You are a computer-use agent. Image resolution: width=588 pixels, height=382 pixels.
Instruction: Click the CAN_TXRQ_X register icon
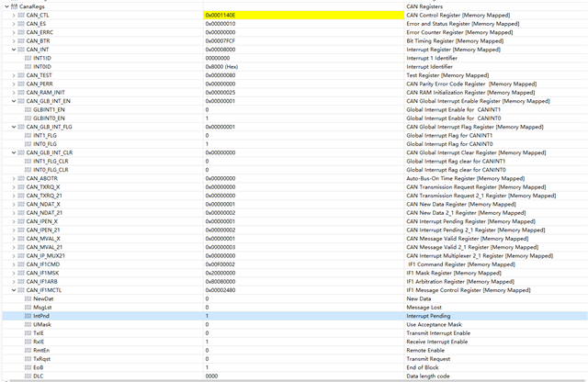point(21,187)
